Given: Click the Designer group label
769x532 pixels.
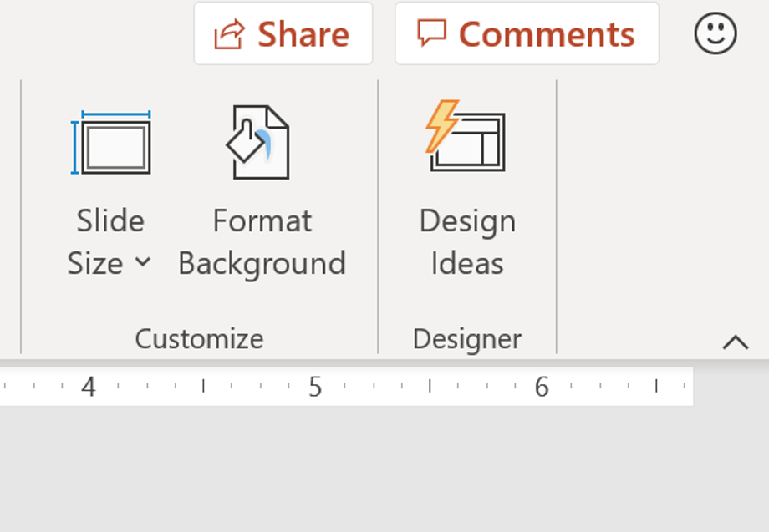Looking at the screenshot, I should coord(466,337).
